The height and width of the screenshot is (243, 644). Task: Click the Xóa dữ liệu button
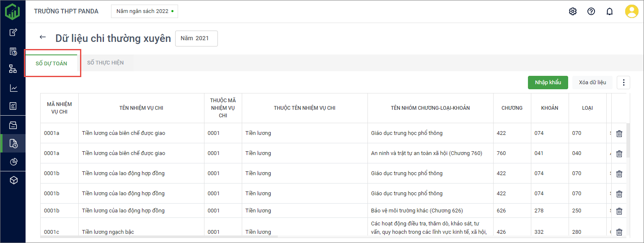click(x=592, y=83)
